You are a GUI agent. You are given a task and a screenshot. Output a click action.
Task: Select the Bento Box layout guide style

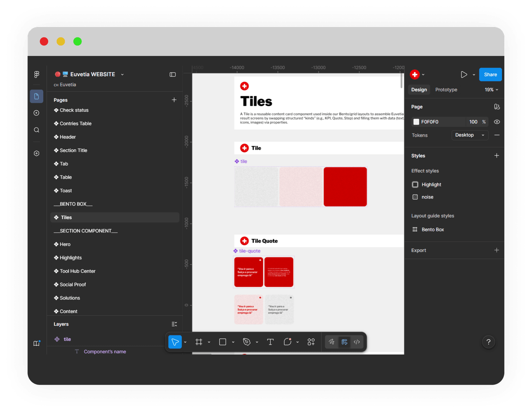(x=433, y=230)
